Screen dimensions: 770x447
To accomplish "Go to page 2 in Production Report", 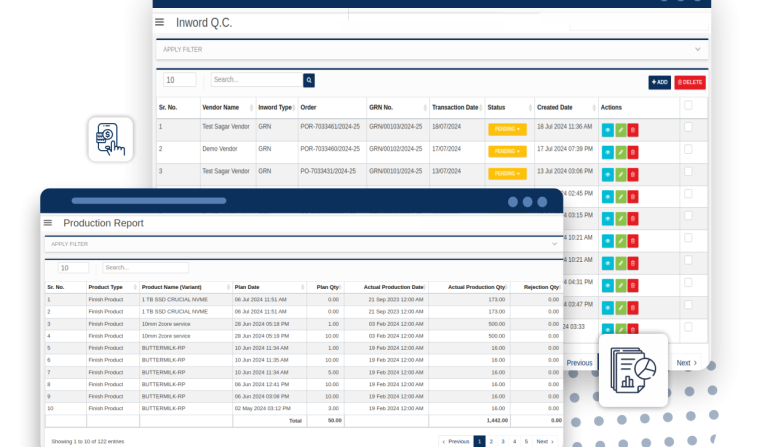I will coord(491,441).
